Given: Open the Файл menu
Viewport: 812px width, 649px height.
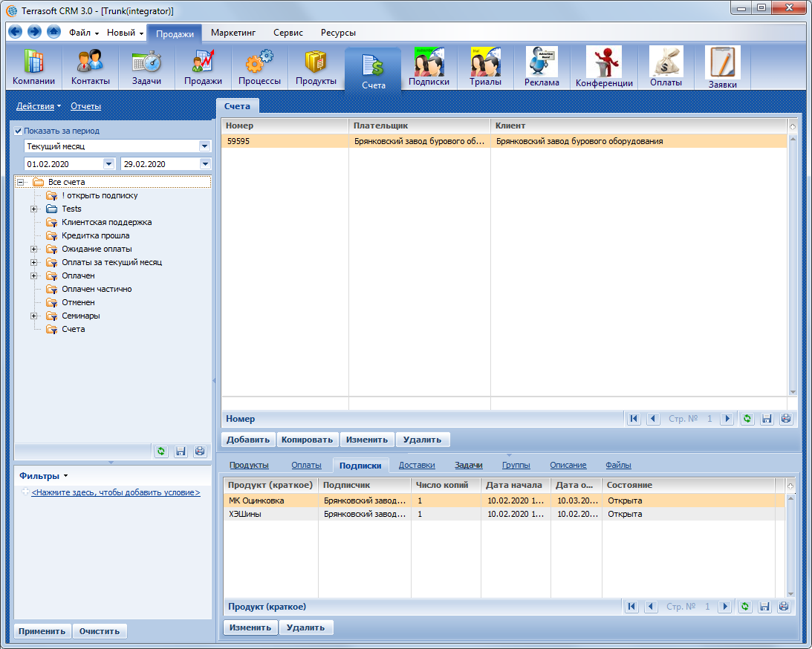Looking at the screenshot, I should coord(83,33).
